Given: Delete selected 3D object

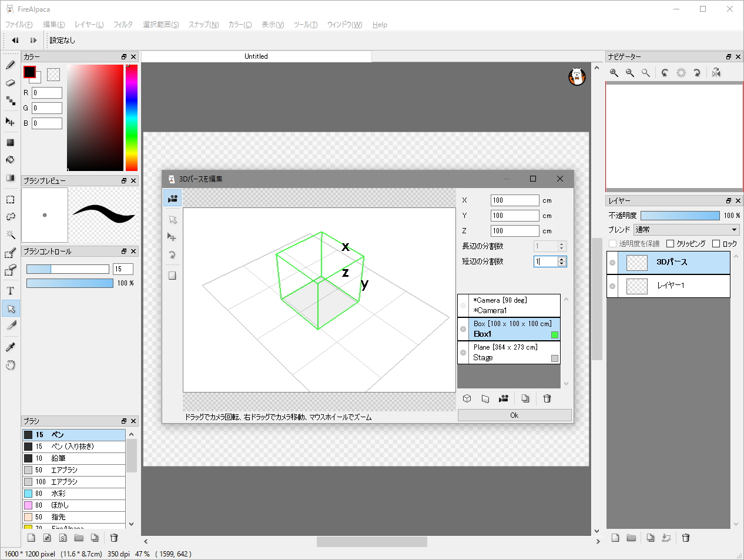Looking at the screenshot, I should [547, 398].
